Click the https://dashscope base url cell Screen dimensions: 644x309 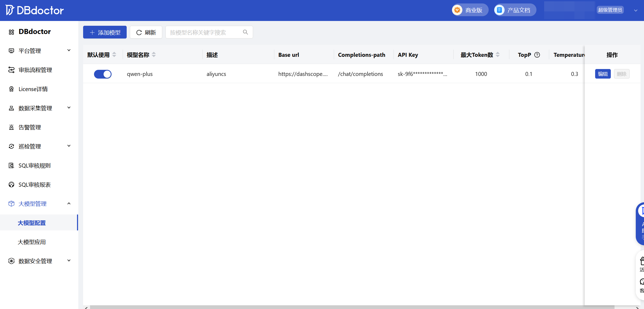pyautogui.click(x=303, y=74)
